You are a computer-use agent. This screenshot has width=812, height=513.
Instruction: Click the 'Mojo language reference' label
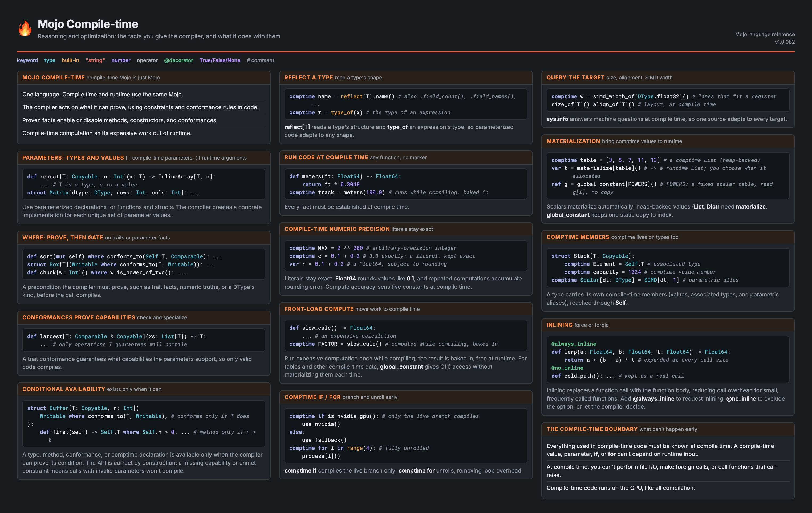click(765, 34)
